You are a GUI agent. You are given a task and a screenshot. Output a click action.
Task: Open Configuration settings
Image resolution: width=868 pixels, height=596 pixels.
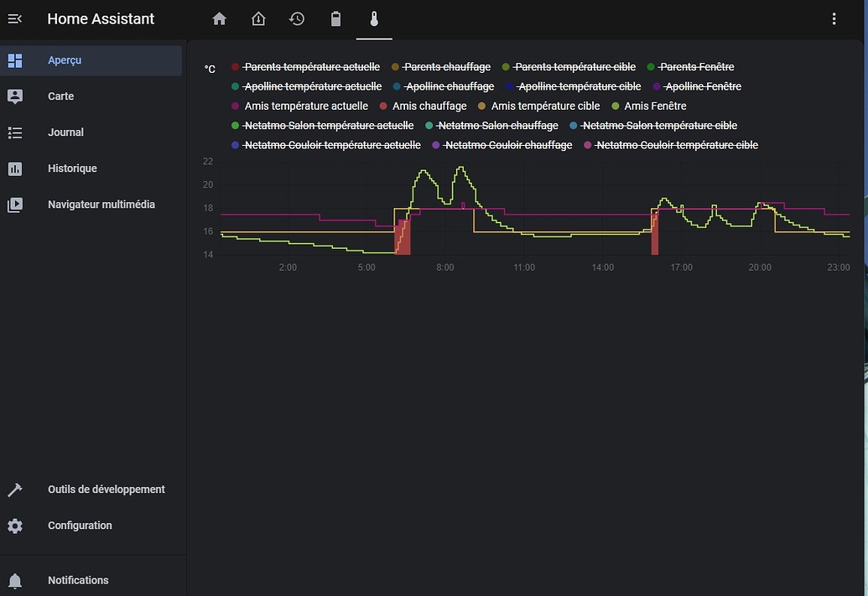click(80, 526)
